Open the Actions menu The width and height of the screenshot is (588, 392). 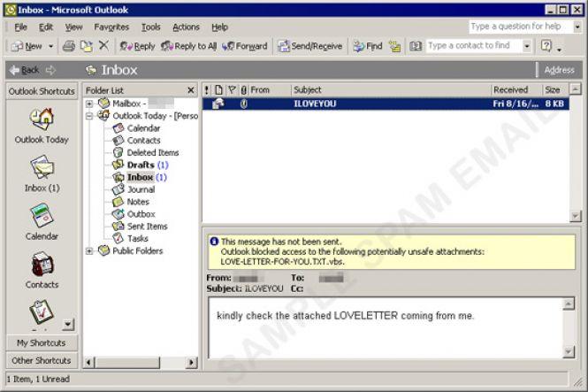186,27
